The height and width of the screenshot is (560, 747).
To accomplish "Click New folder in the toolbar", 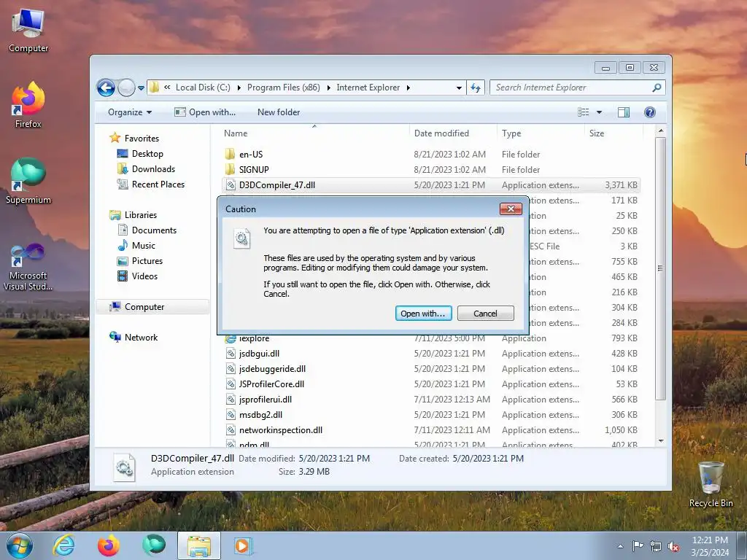I will [279, 112].
